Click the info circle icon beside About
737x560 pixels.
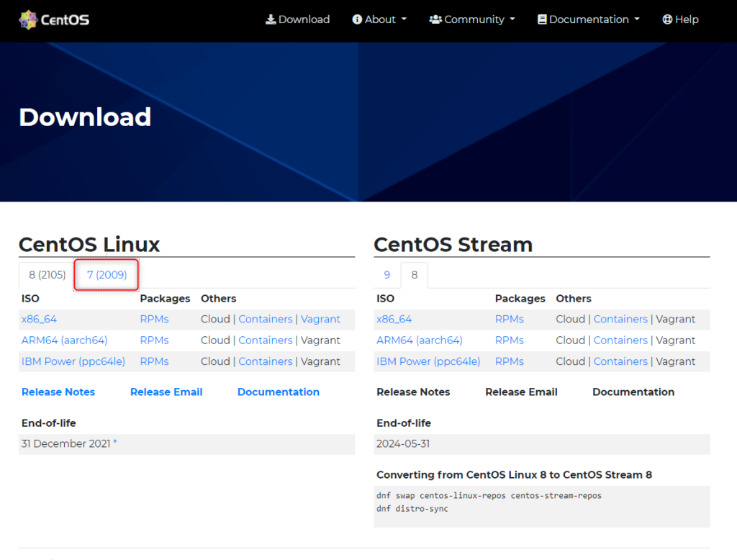coord(357,19)
